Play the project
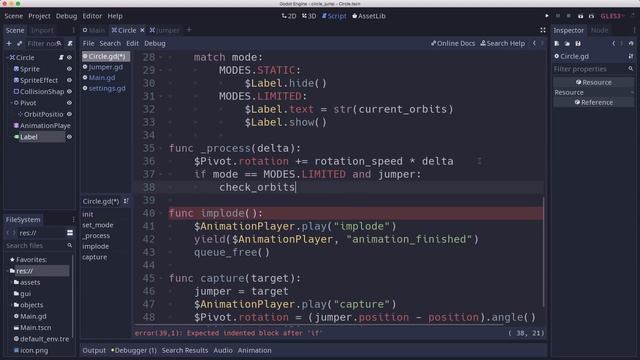 click(x=547, y=16)
